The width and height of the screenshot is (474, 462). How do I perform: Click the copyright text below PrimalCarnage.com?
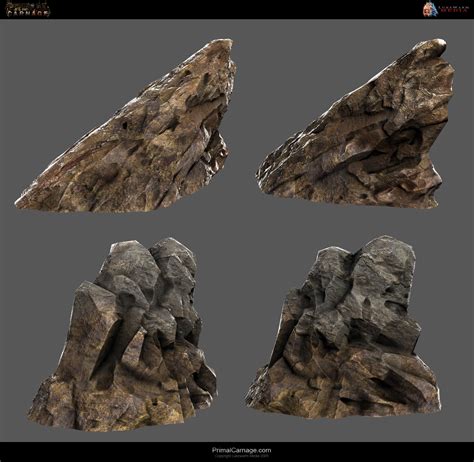coord(241,456)
